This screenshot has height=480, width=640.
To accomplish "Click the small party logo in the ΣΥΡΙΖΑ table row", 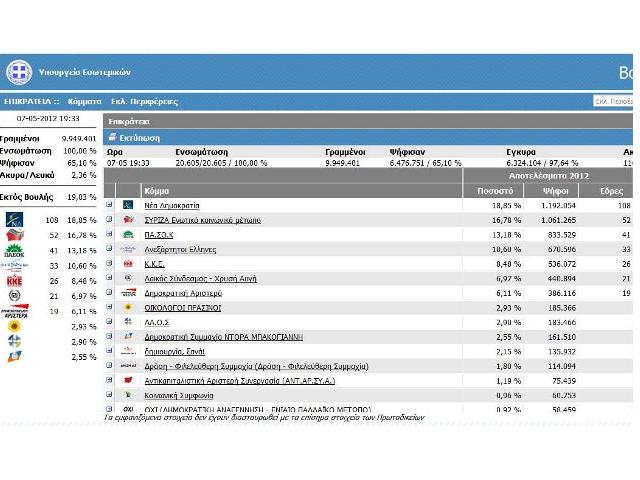I will pos(128,219).
